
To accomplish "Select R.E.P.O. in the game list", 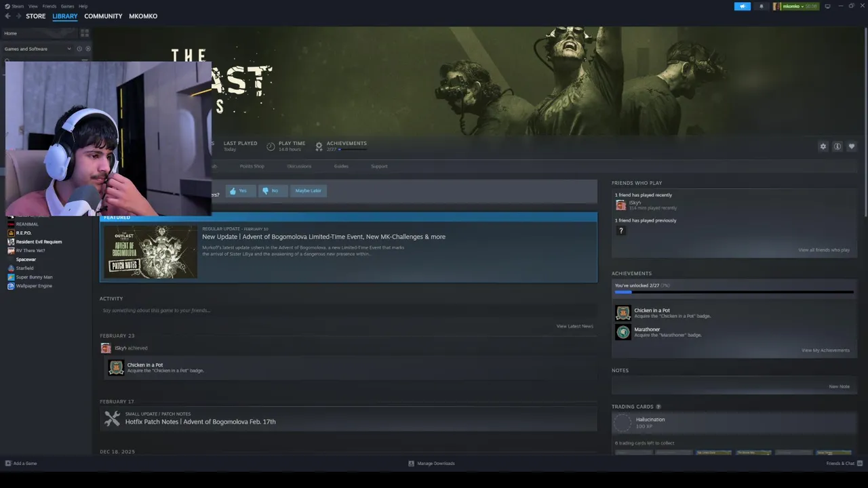I will pyautogui.click(x=24, y=233).
